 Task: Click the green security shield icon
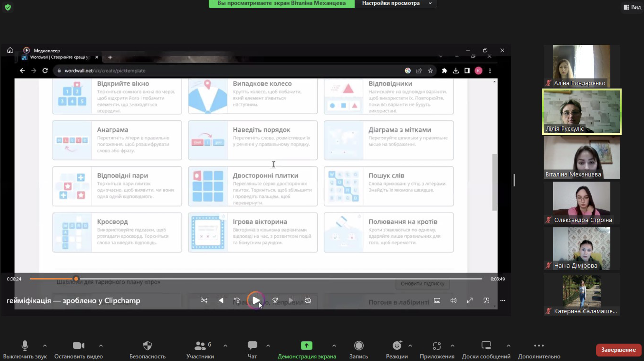pyautogui.click(x=8, y=7)
